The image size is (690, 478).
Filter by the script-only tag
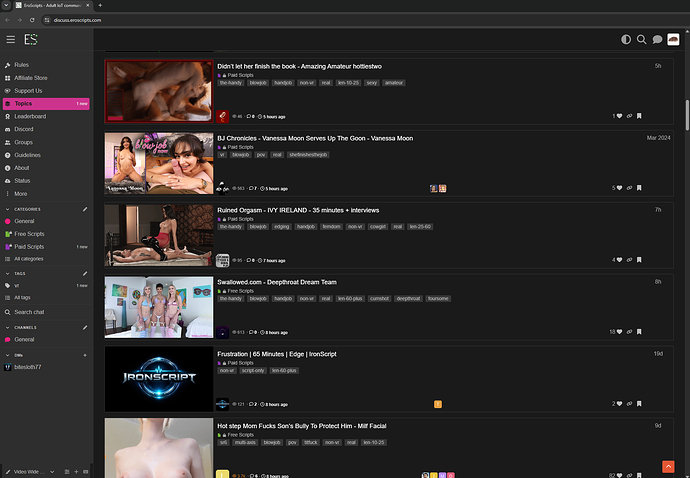[x=253, y=371]
